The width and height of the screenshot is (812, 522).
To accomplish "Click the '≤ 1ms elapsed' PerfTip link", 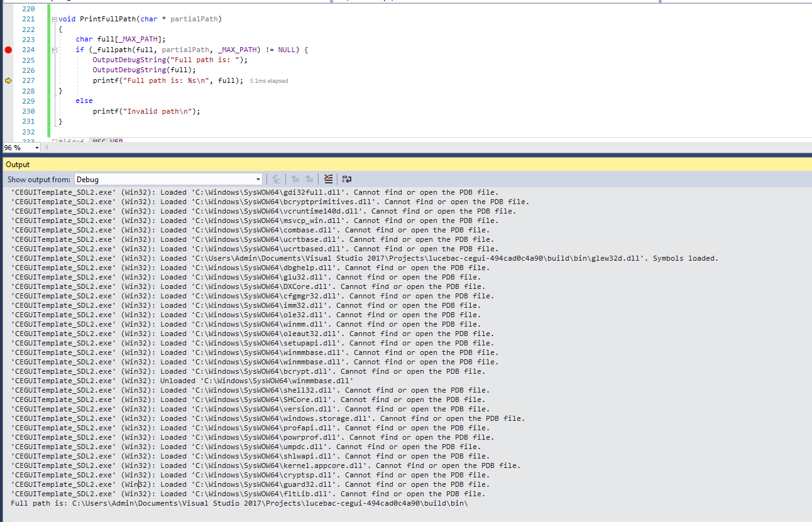I will point(269,81).
